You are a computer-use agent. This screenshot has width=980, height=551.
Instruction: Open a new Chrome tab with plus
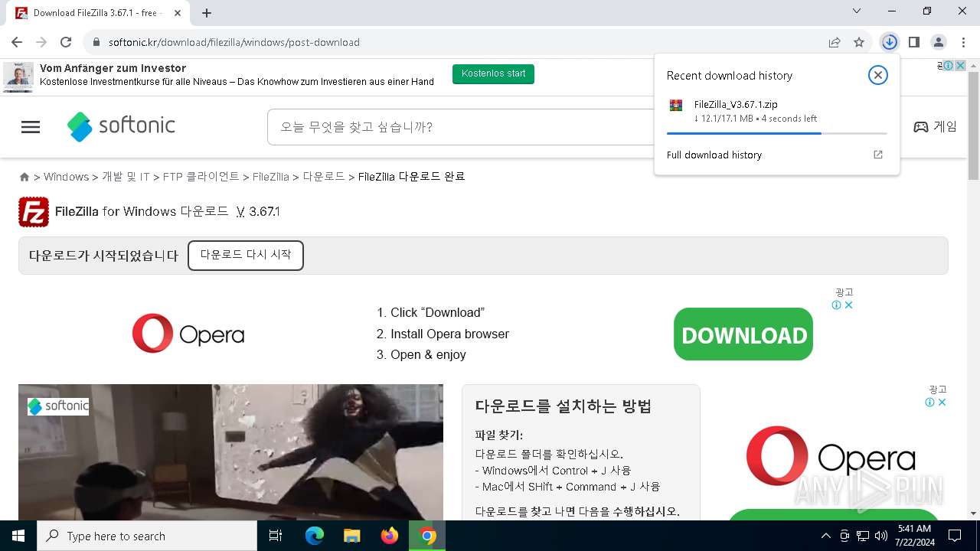tap(207, 12)
